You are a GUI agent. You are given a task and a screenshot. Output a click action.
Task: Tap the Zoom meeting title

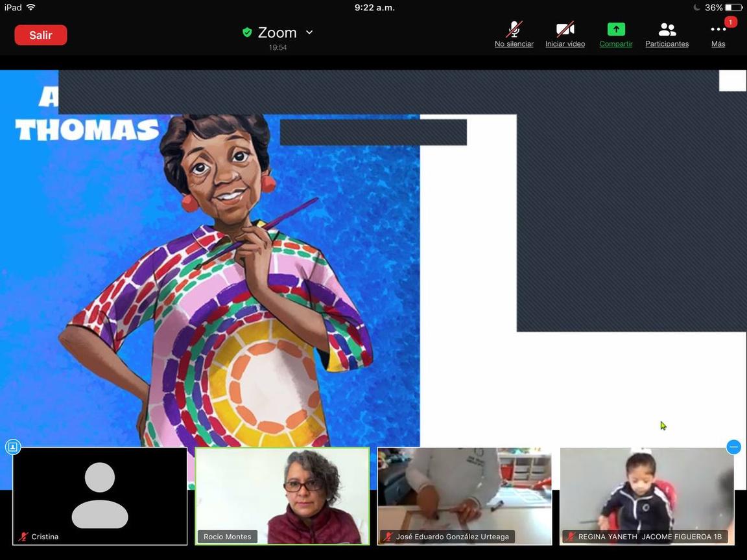pyautogui.click(x=278, y=32)
